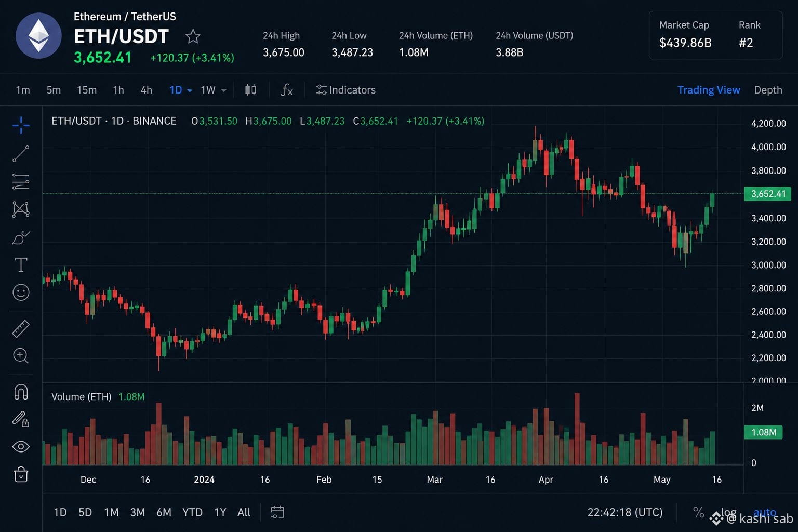The image size is (798, 532).
Task: Set the range to 3M
Action: 138,512
